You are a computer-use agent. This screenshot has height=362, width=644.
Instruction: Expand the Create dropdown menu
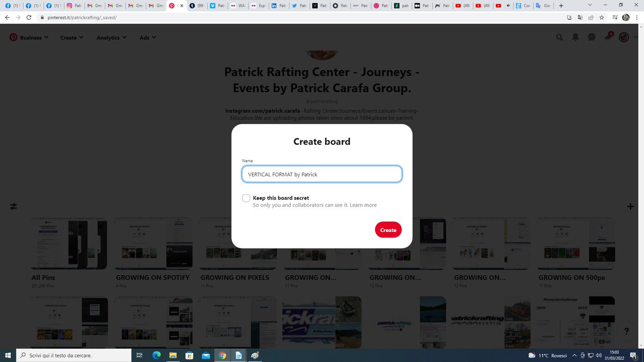click(72, 38)
